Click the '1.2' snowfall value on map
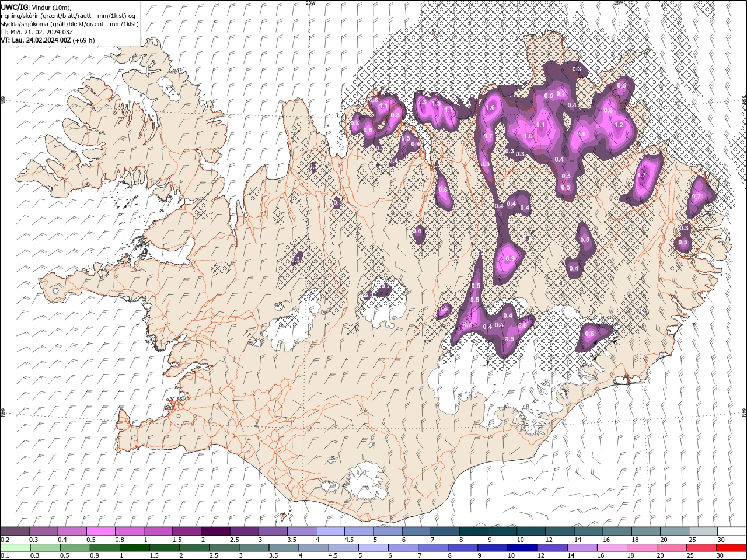Image resolution: width=747 pixels, height=560 pixels. [x=619, y=125]
